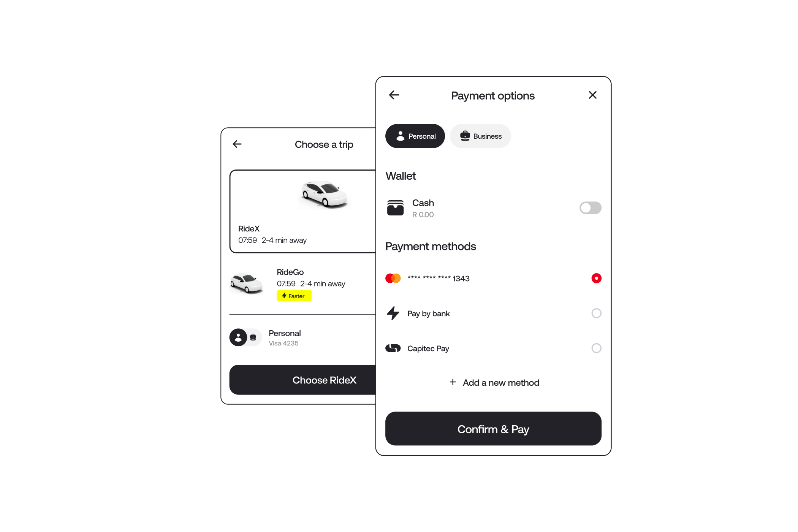Close the Payment options screen
Screen dimensions: 798x532
coord(592,95)
